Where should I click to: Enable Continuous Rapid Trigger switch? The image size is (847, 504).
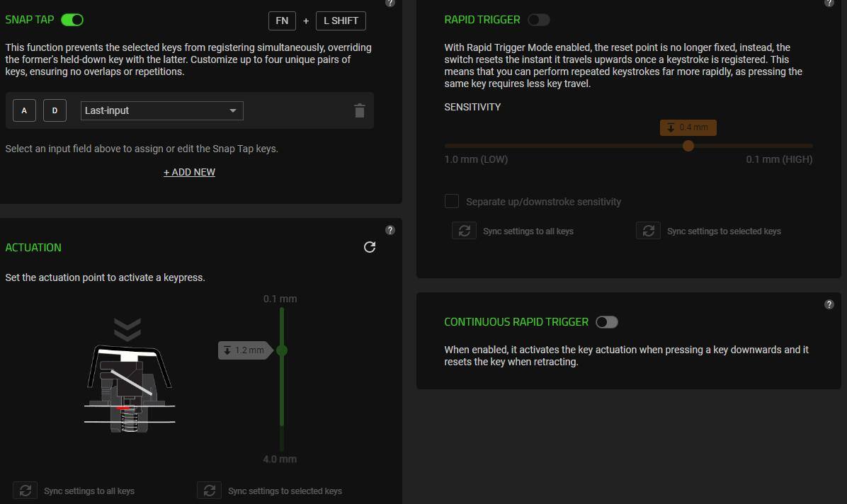tap(607, 322)
